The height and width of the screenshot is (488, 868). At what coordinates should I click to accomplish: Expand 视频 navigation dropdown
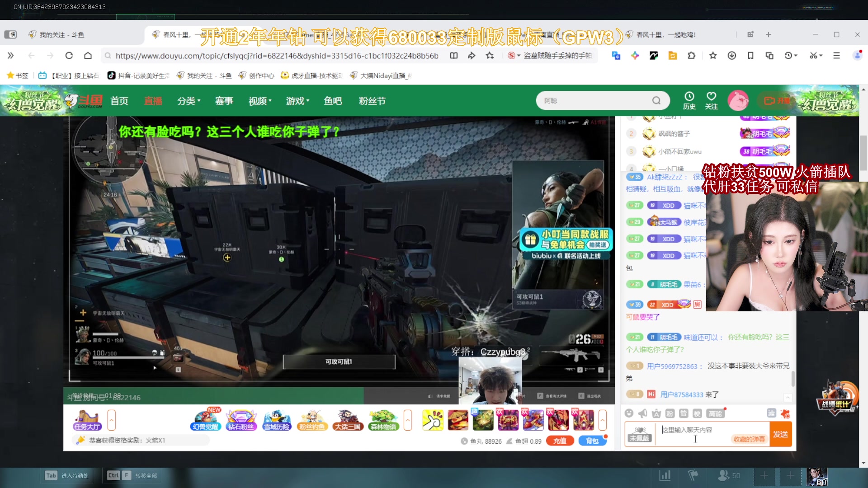tap(260, 101)
